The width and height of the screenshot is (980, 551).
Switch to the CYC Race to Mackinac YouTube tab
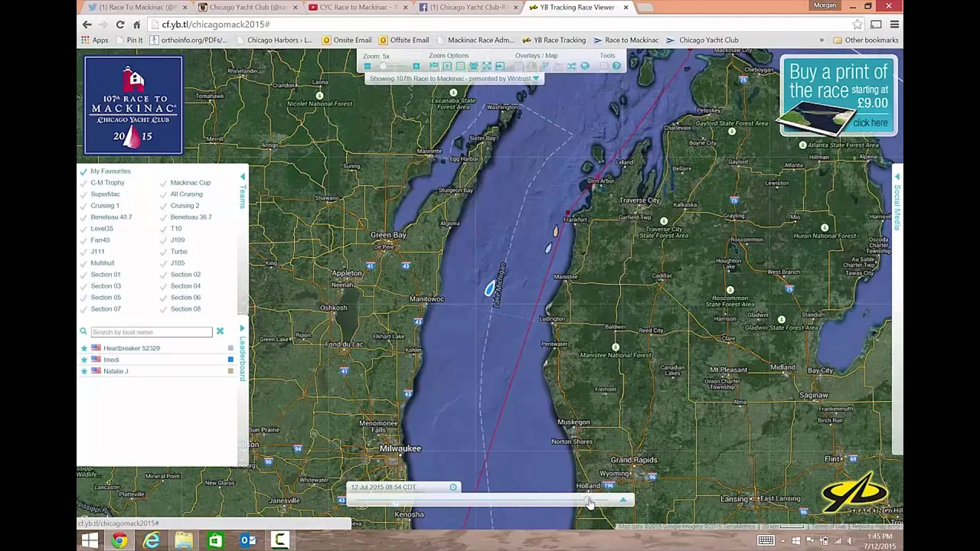(x=357, y=8)
